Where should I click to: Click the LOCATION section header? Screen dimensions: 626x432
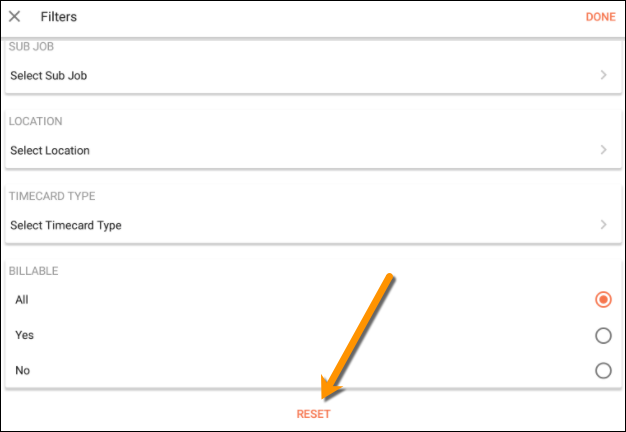[36, 121]
